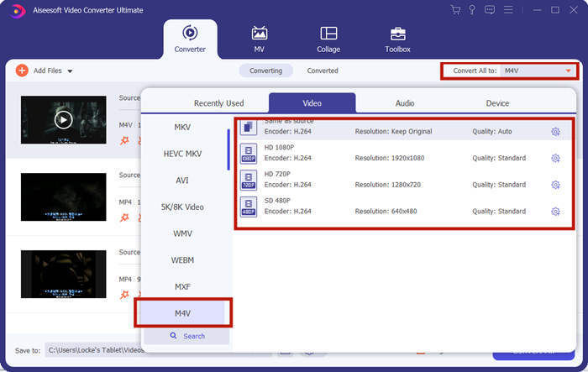The height and width of the screenshot is (372, 588).
Task: Select the Audio format tab
Action: pos(405,103)
